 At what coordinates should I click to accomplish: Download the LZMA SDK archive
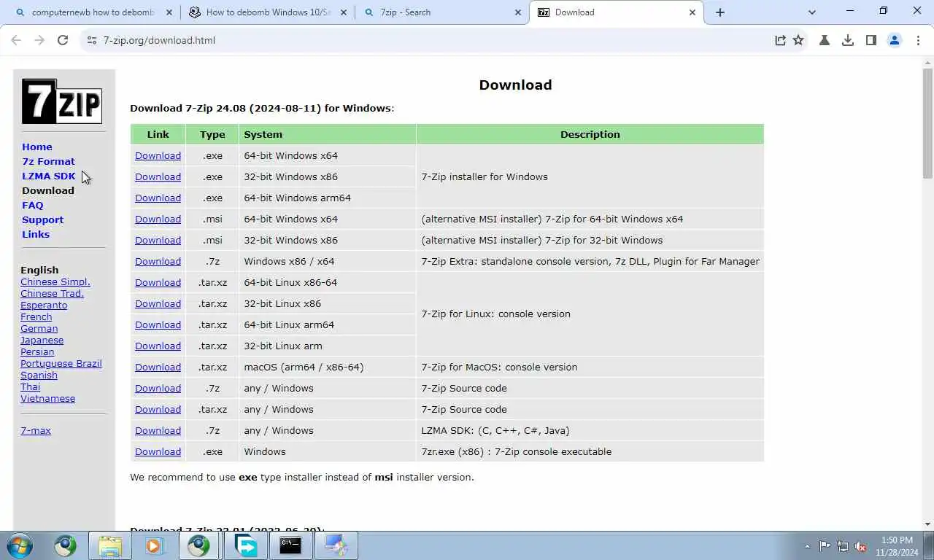click(x=158, y=430)
